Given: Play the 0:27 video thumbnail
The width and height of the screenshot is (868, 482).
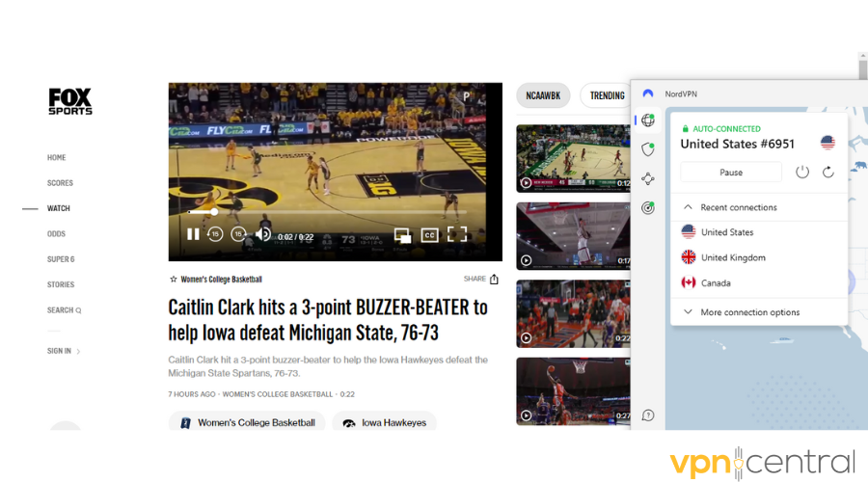Looking at the screenshot, I should (573, 391).
